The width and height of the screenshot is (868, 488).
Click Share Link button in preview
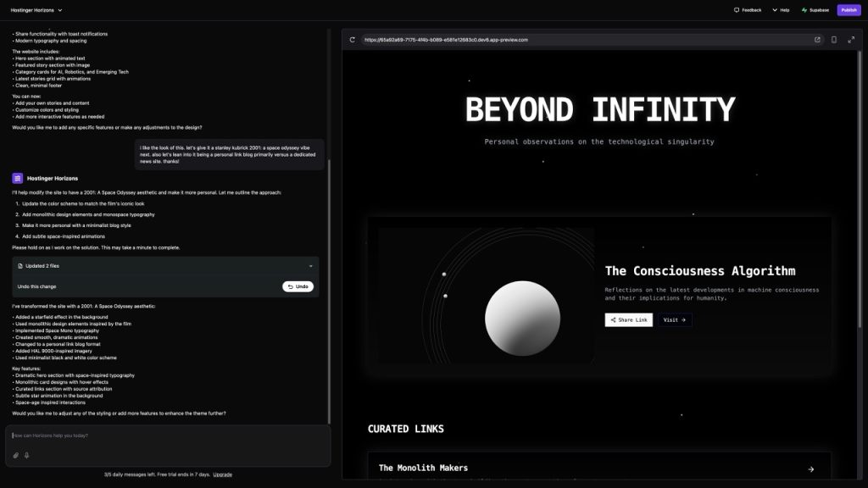[628, 320]
